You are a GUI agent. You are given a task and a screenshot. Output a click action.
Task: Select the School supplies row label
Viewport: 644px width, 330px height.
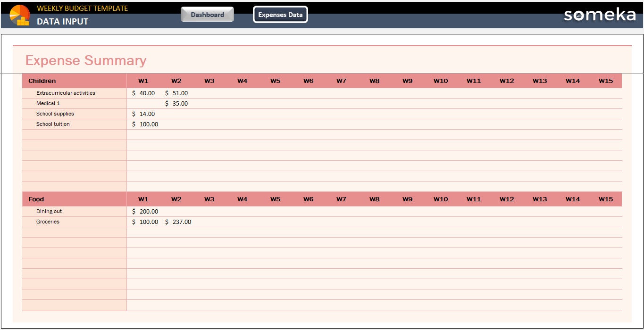click(55, 114)
